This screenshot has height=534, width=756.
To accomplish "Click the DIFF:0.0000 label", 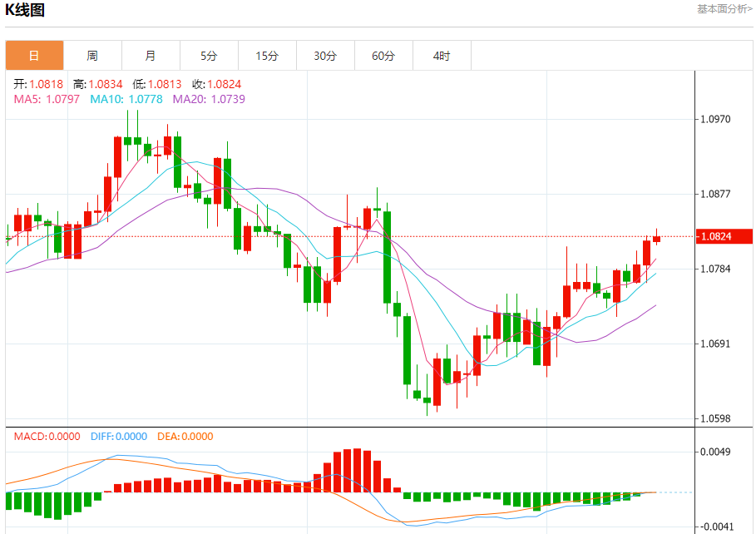I will click(119, 436).
